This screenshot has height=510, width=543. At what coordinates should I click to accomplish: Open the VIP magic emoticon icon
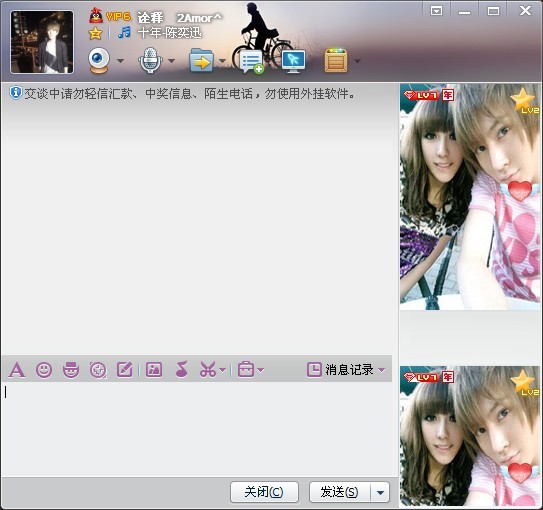[x=71, y=370]
